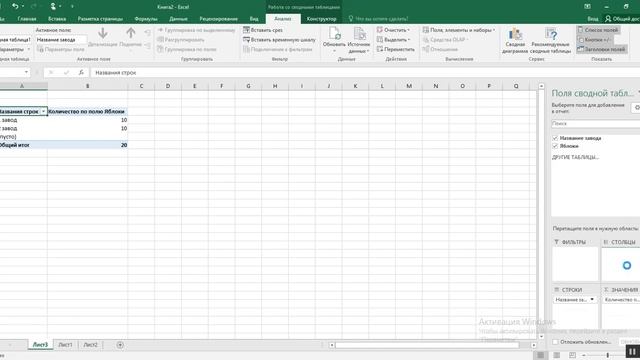
Task: Click the insert function fx icon
Action: coord(81,72)
